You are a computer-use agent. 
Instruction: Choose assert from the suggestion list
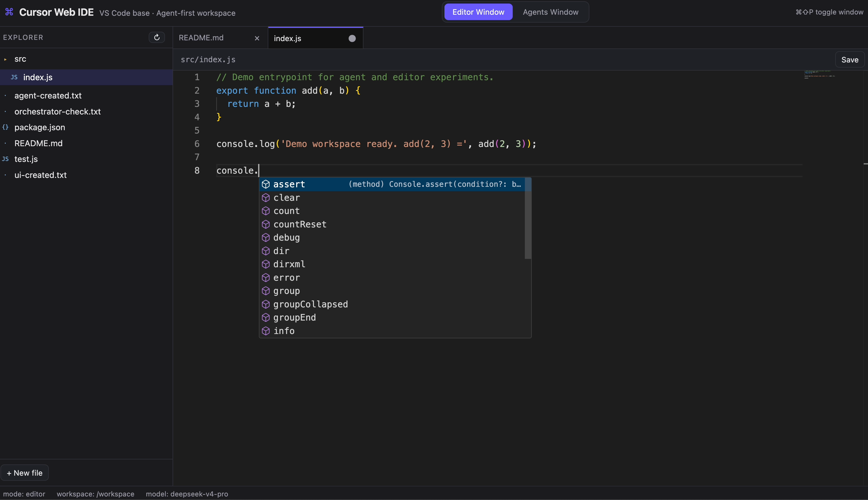[x=392, y=185]
